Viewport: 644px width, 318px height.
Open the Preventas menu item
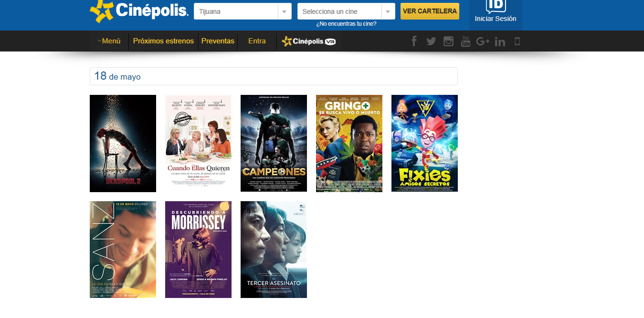point(218,41)
